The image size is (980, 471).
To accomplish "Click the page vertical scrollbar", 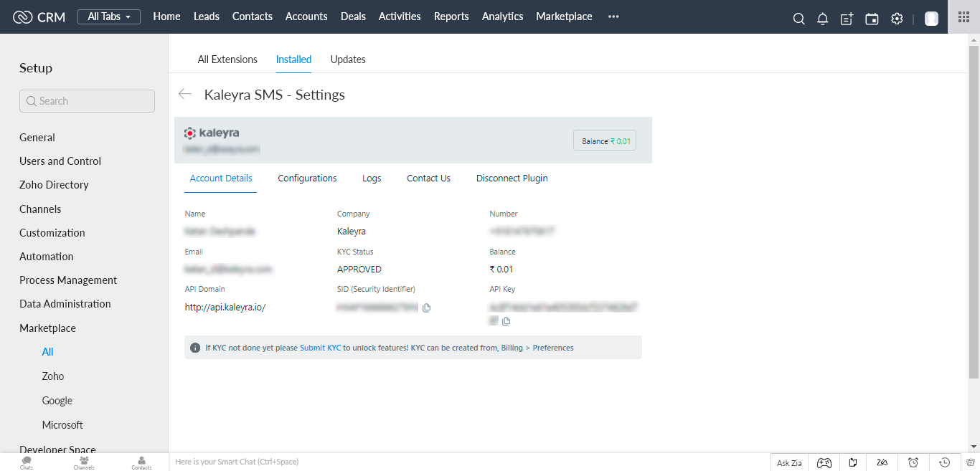I will coord(974,211).
